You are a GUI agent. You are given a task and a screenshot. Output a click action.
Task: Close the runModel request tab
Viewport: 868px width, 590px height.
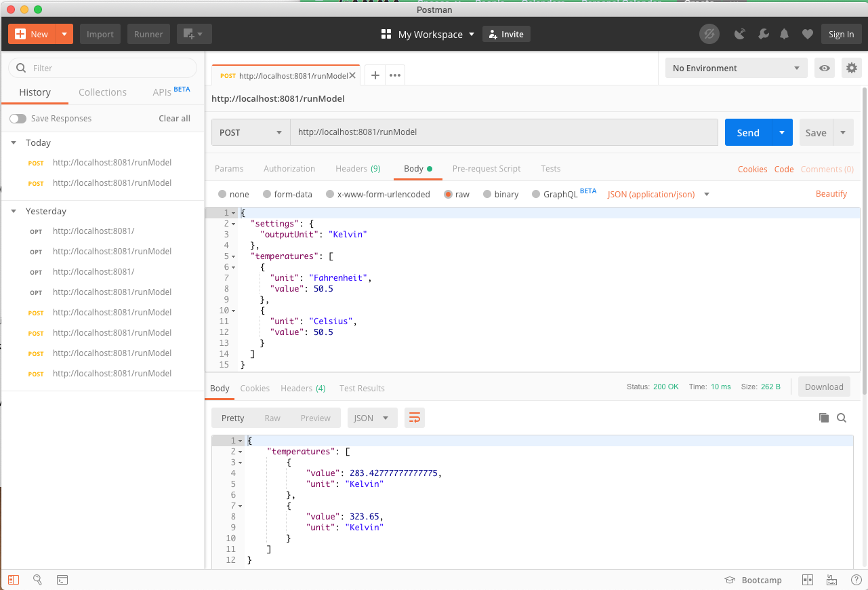coord(352,75)
